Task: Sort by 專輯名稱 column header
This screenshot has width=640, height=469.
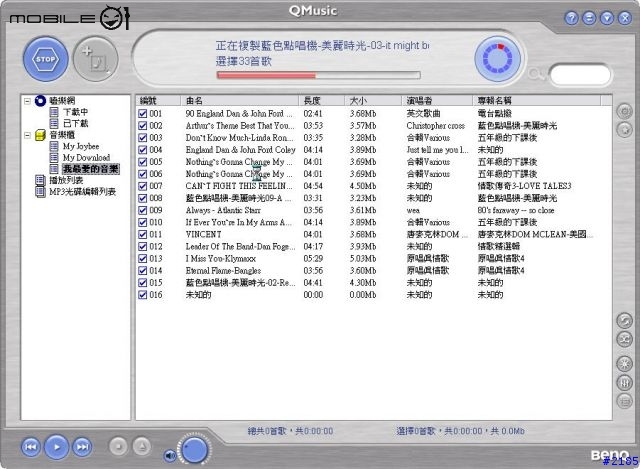Action: click(x=537, y=100)
